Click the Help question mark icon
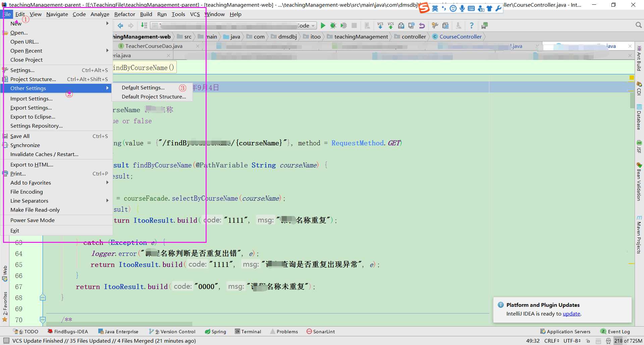Viewport: 644px width, 345px height. point(472,25)
